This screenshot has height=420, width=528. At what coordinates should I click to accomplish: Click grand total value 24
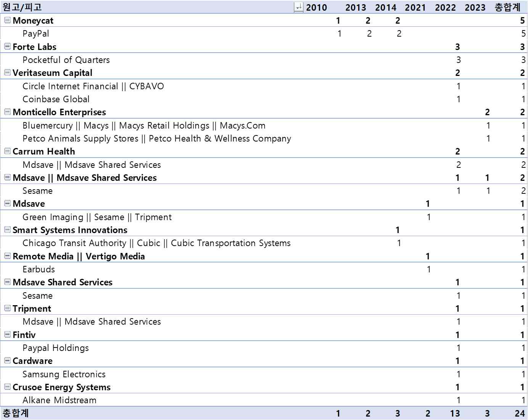tap(520, 414)
